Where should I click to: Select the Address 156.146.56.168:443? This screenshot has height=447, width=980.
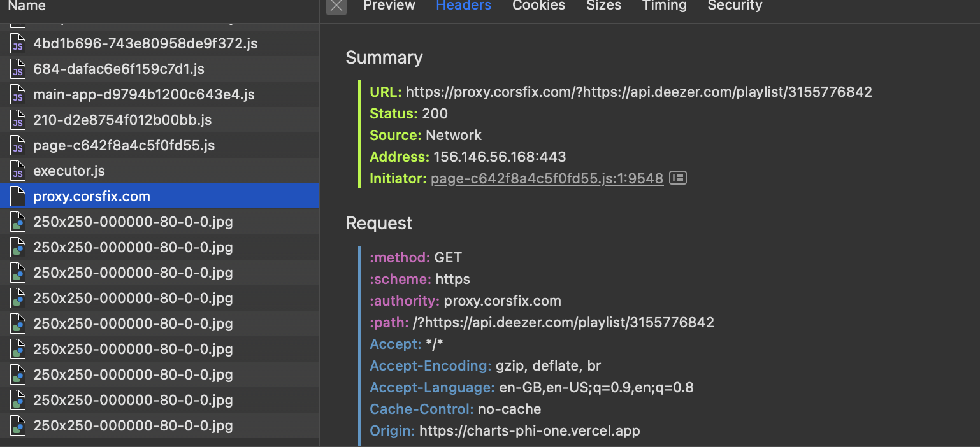(x=500, y=157)
